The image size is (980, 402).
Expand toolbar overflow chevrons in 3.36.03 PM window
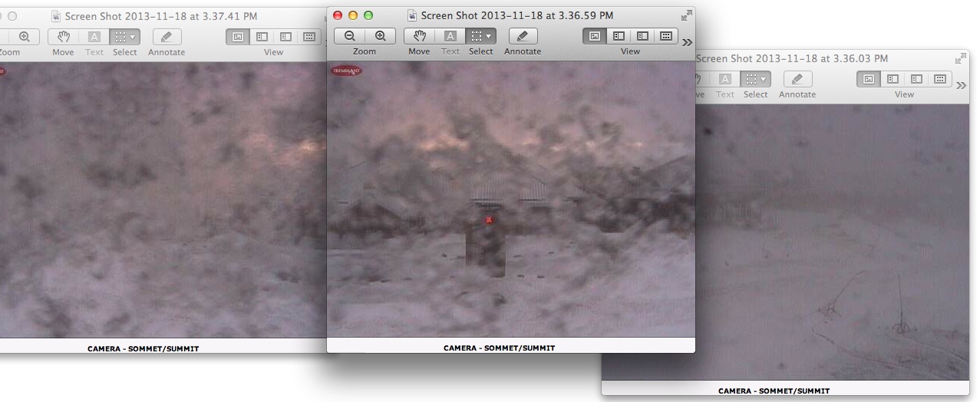(x=961, y=85)
